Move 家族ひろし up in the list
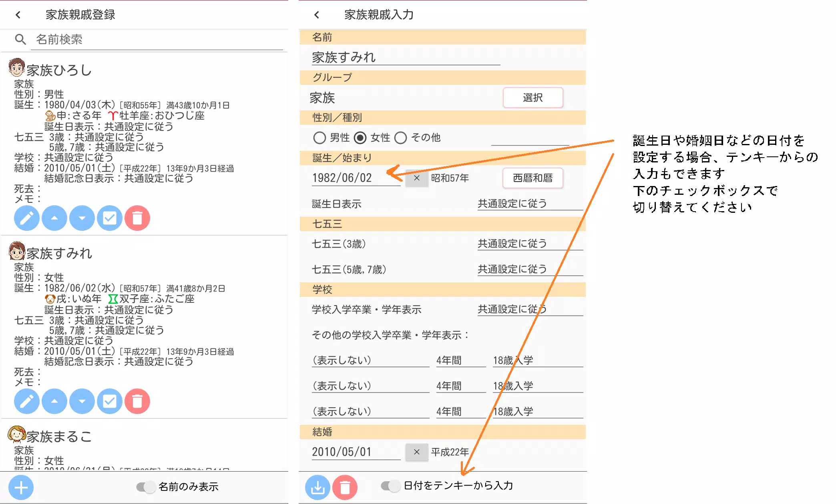 pos(54,218)
